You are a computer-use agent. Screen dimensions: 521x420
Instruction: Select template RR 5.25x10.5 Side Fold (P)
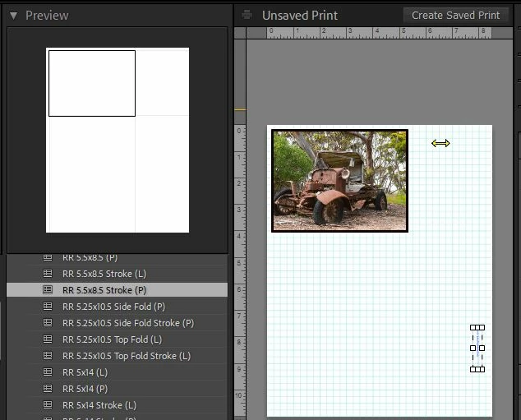(x=117, y=307)
